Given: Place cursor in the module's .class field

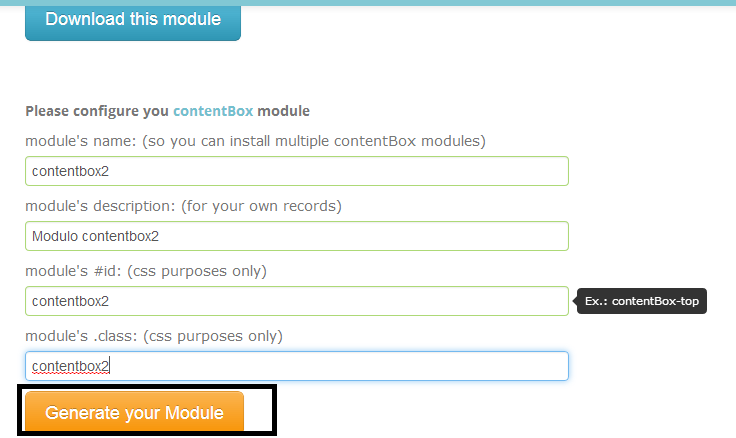Looking at the screenshot, I should coord(296,366).
